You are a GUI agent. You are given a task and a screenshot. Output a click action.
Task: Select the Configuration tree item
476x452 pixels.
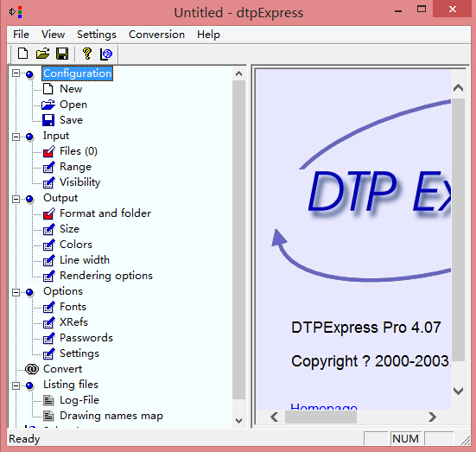click(x=77, y=73)
